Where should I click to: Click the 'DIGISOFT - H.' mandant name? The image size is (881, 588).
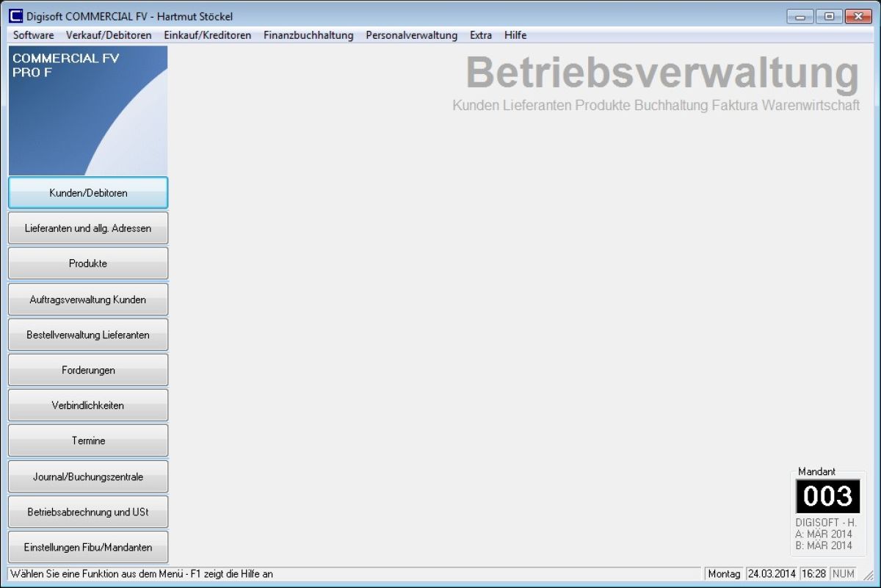(826, 523)
